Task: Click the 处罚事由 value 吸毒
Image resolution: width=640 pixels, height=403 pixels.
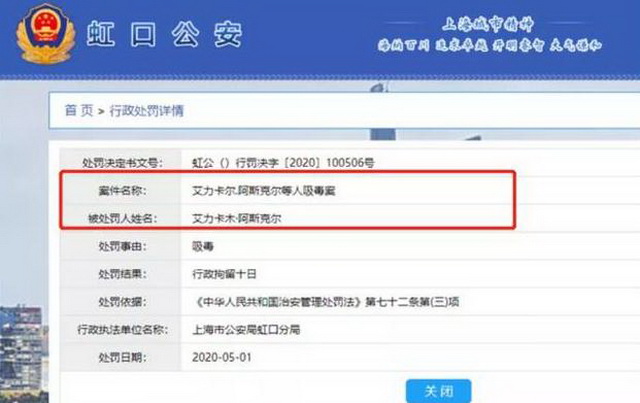Action: coord(203,246)
